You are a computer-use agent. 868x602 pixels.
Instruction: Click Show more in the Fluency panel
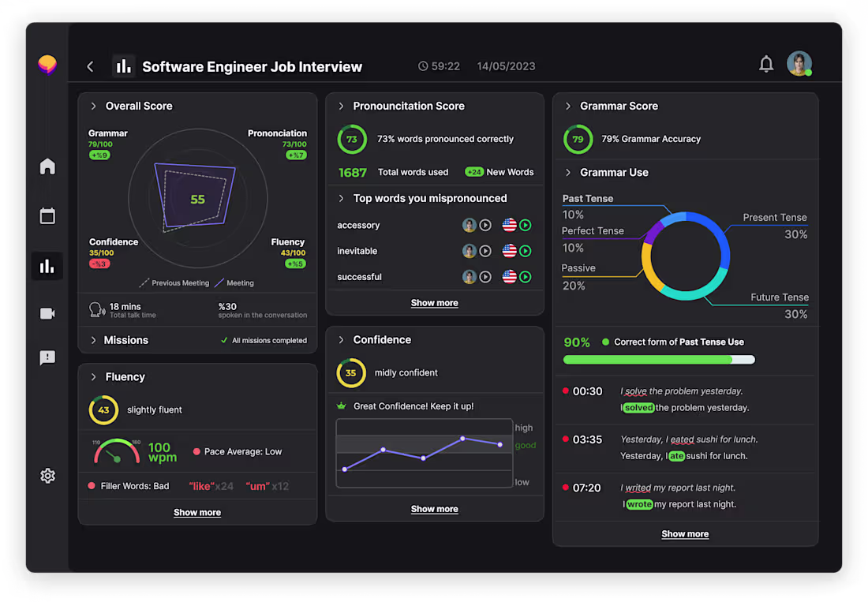click(x=197, y=512)
